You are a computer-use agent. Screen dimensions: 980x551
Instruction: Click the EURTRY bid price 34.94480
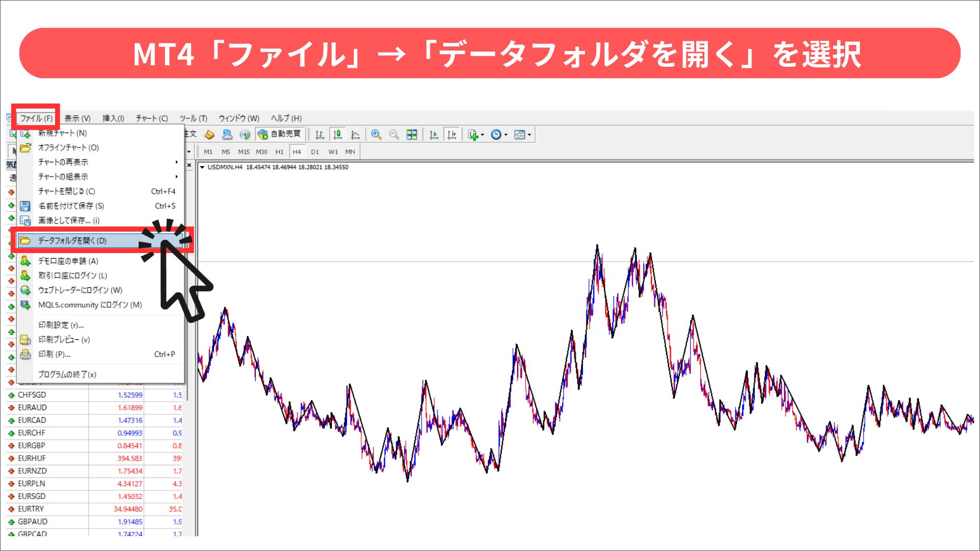click(128, 509)
